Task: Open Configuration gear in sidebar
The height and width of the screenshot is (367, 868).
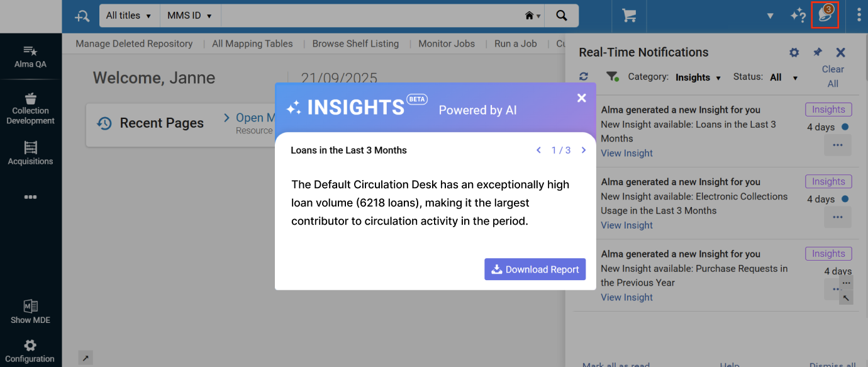Action: coord(30,351)
